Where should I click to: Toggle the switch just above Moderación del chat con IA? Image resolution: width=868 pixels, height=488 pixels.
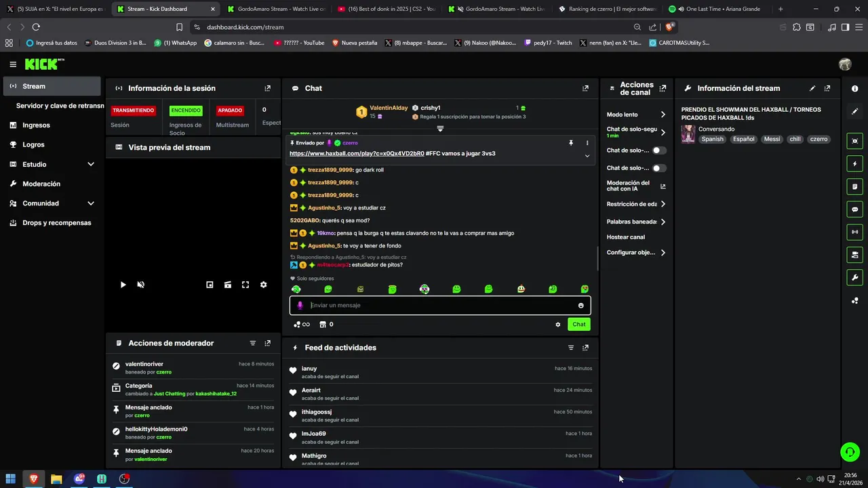pyautogui.click(x=658, y=168)
